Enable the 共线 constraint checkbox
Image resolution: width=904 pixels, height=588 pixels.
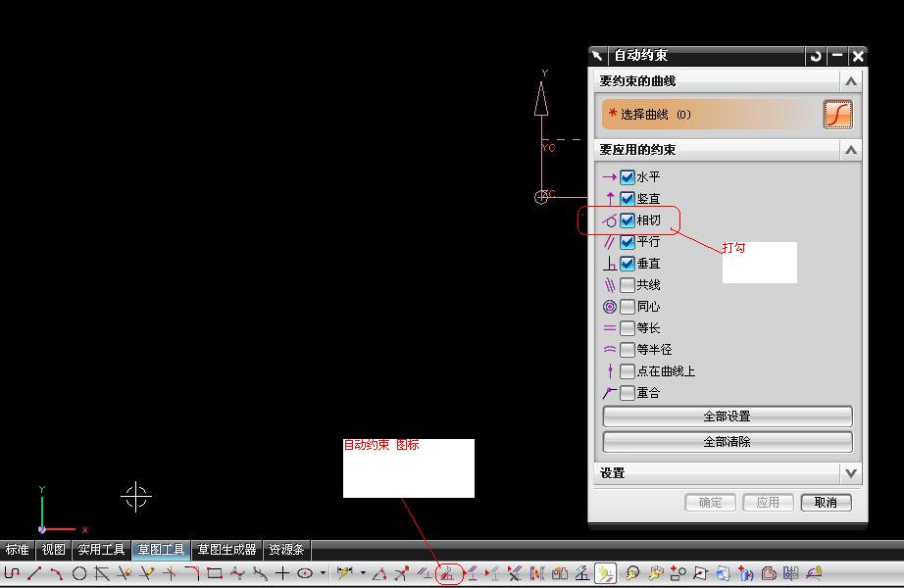coord(628,285)
